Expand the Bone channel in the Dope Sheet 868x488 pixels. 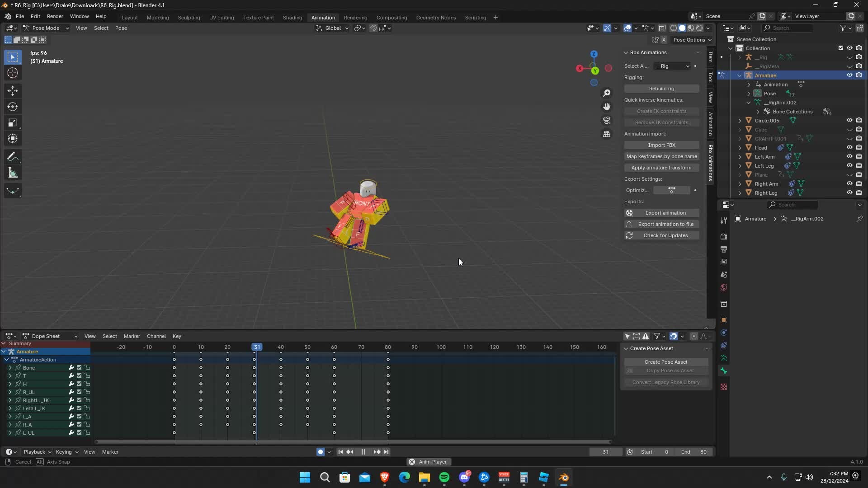pos(10,367)
